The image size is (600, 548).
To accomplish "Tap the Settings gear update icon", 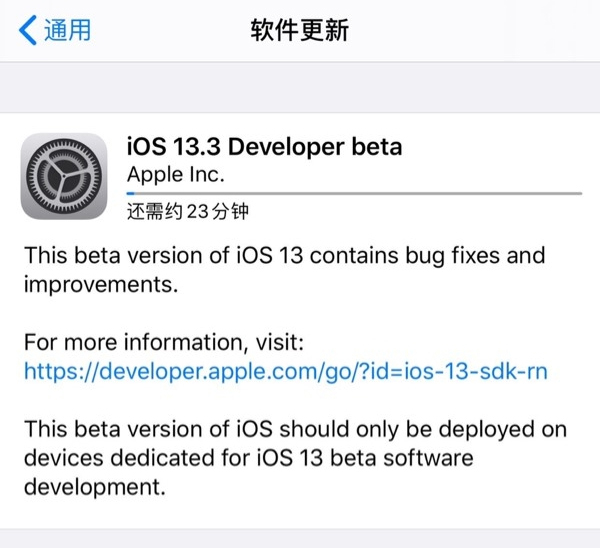I will coord(64,175).
